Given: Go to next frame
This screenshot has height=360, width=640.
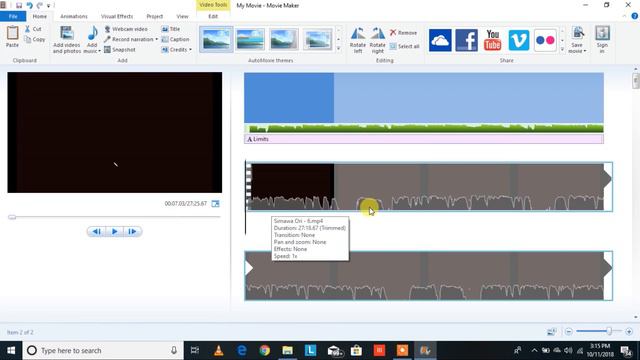Looking at the screenshot, I should (x=133, y=231).
